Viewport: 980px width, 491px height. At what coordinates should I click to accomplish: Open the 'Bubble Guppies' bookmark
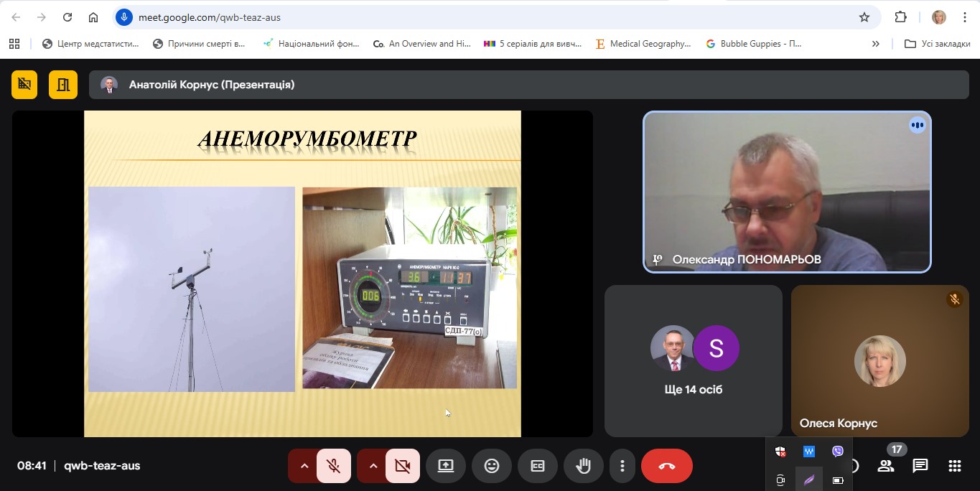[754, 44]
